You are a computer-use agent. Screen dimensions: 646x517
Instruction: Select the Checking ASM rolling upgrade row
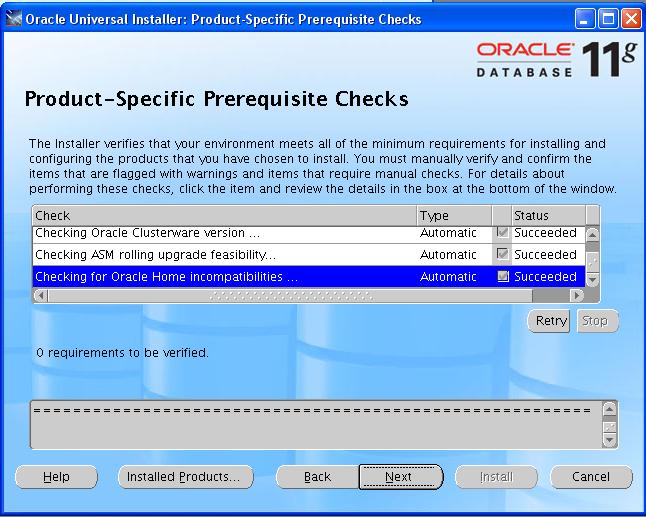click(x=224, y=255)
